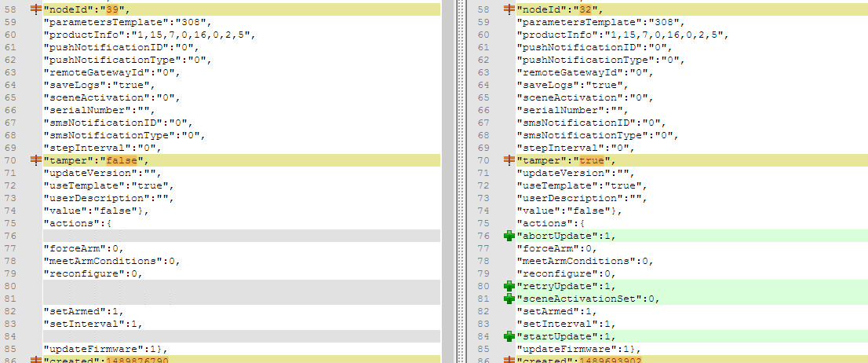Click the difference marker next to tamper true
The width and height of the screenshot is (868, 363).
(x=509, y=160)
